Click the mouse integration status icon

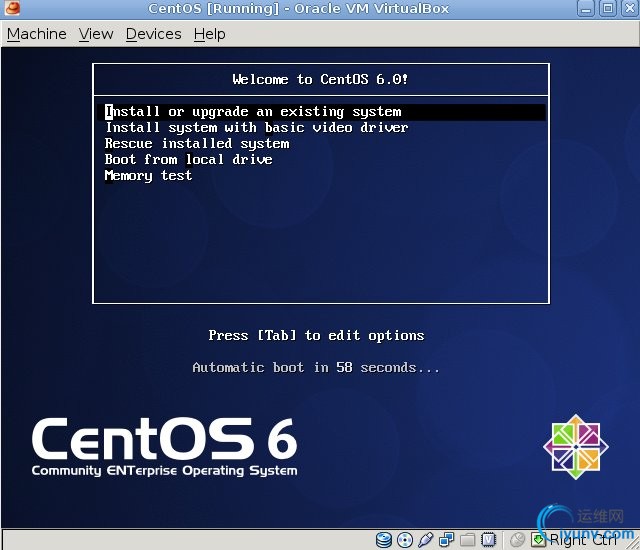pos(517,540)
